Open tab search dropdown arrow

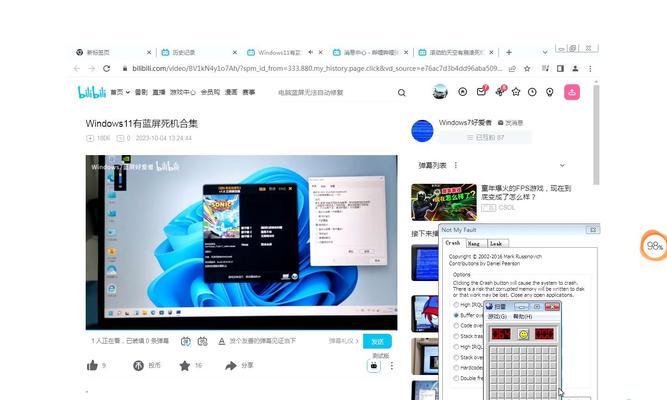545,52
